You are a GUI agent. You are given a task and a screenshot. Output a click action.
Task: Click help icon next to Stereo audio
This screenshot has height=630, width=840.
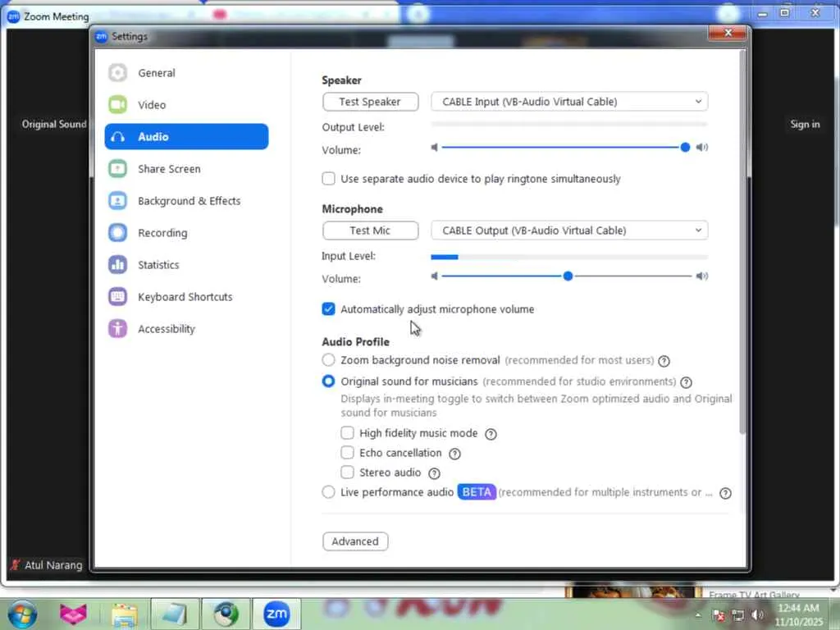(435, 473)
